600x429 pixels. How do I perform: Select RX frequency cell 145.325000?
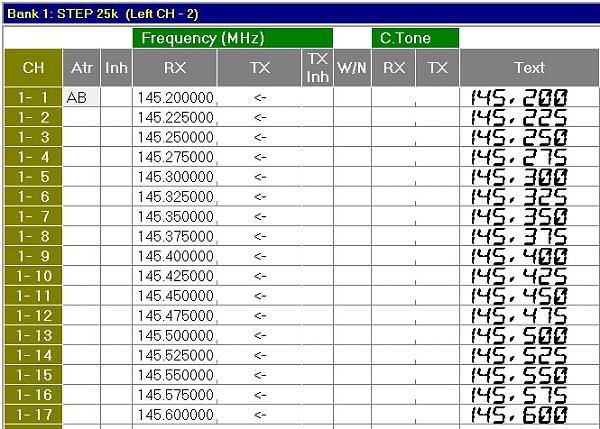174,197
